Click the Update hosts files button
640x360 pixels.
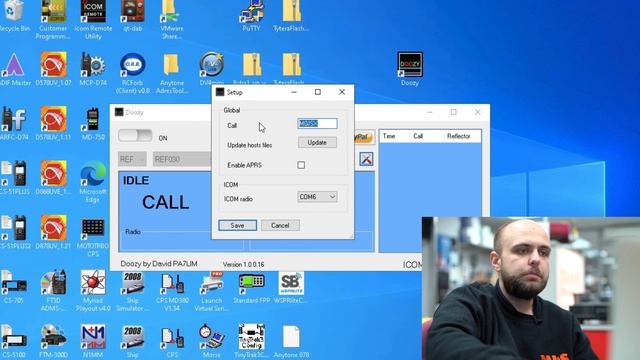click(x=317, y=142)
